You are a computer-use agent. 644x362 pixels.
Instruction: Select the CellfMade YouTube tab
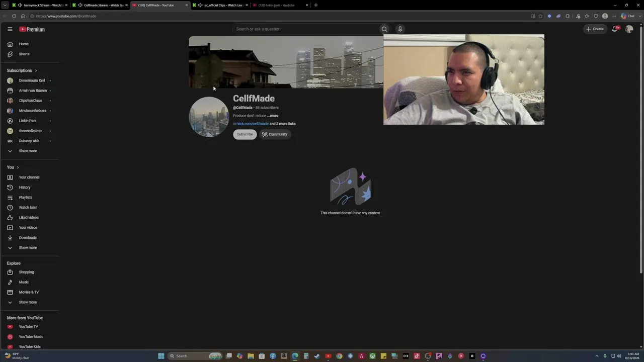[x=160, y=5]
